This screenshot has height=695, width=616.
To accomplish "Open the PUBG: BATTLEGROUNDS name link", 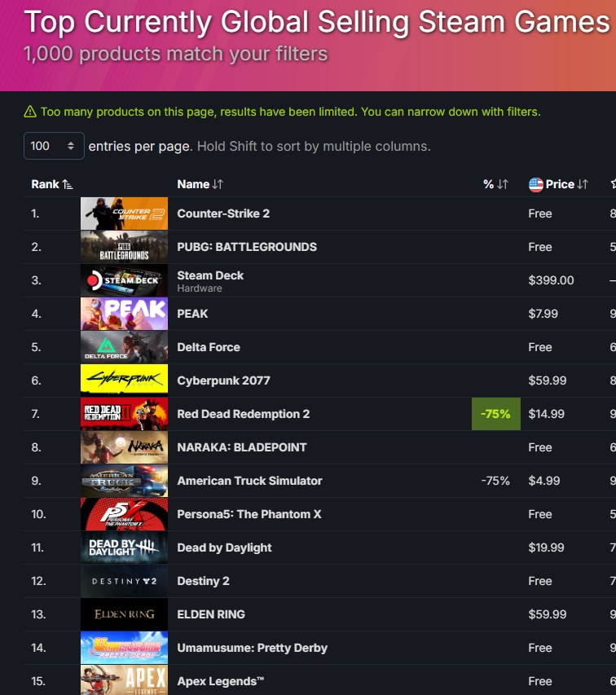I will (x=247, y=247).
